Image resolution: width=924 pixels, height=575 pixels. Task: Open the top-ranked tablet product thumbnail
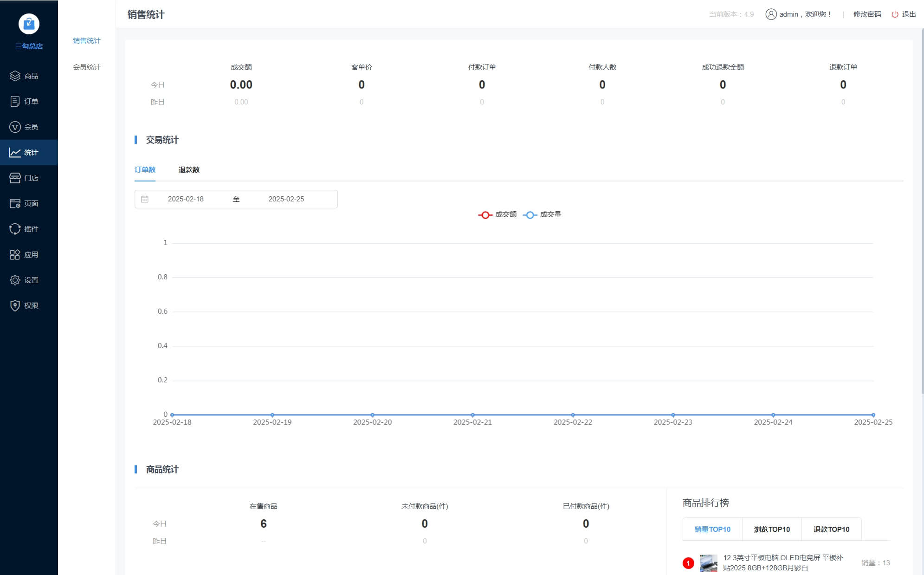pyautogui.click(x=708, y=563)
